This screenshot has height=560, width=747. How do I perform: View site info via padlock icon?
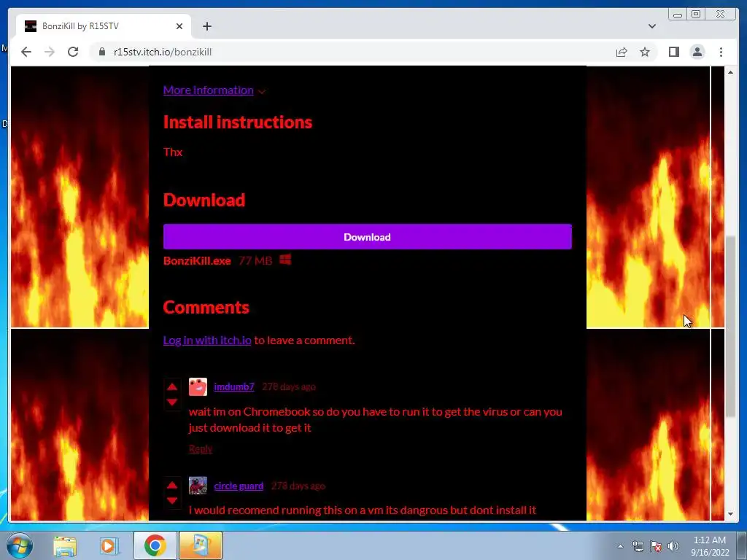tap(102, 52)
